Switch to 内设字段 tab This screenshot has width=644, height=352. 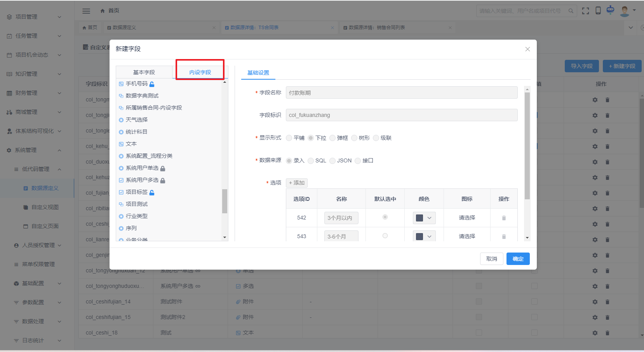click(200, 72)
